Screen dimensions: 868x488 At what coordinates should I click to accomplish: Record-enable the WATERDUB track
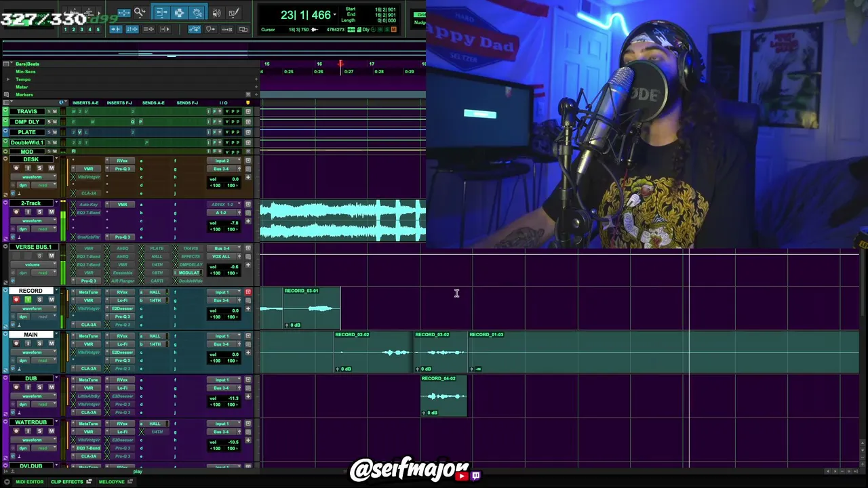point(16,431)
